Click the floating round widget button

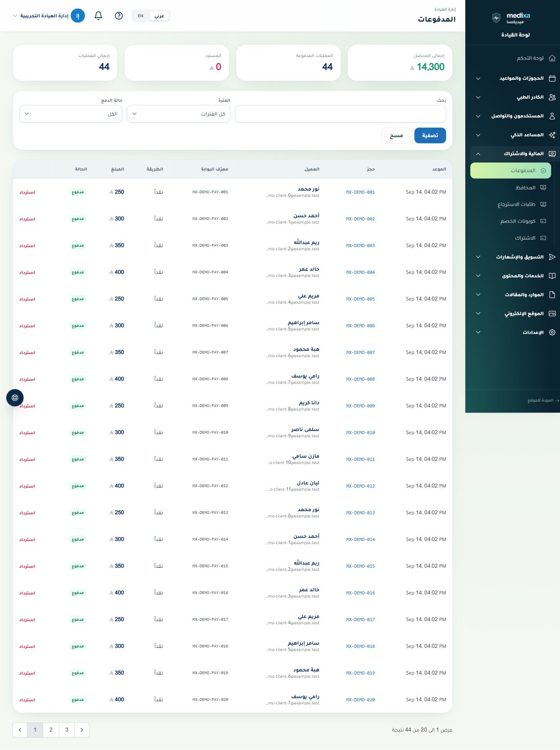click(15, 398)
